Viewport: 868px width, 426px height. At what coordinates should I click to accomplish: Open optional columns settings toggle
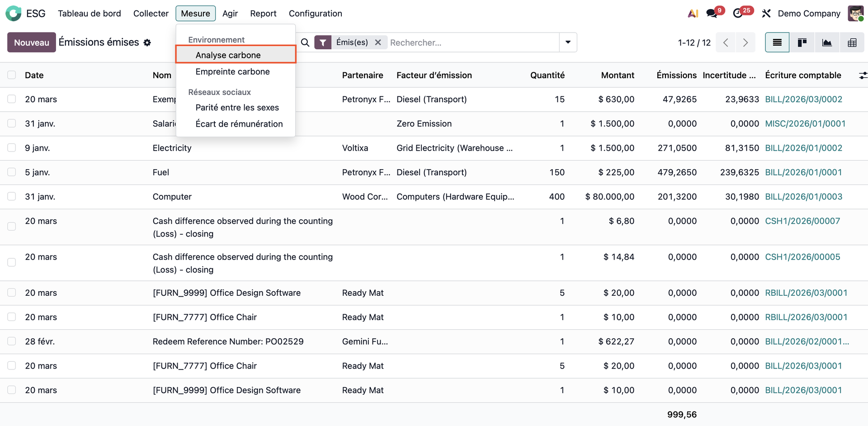(x=863, y=76)
